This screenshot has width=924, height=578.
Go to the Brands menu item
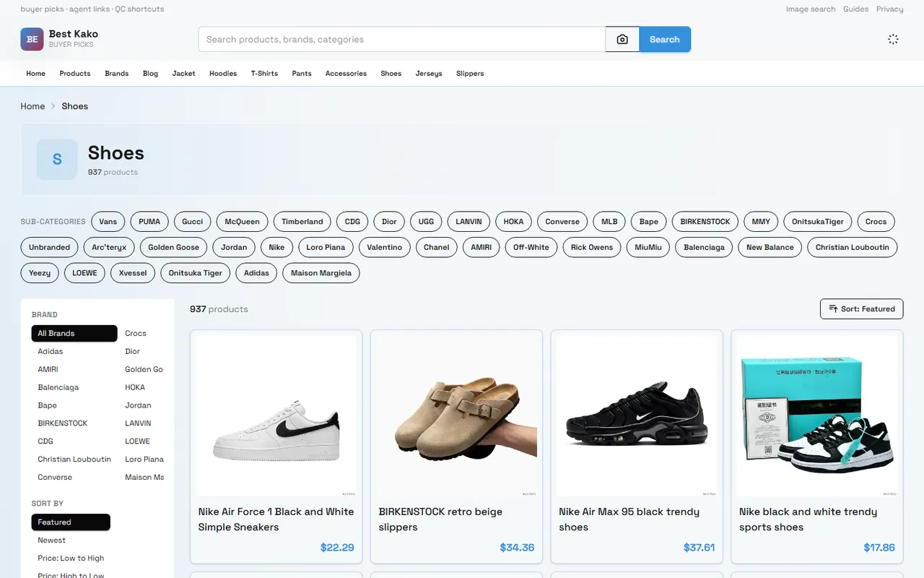pyautogui.click(x=116, y=74)
